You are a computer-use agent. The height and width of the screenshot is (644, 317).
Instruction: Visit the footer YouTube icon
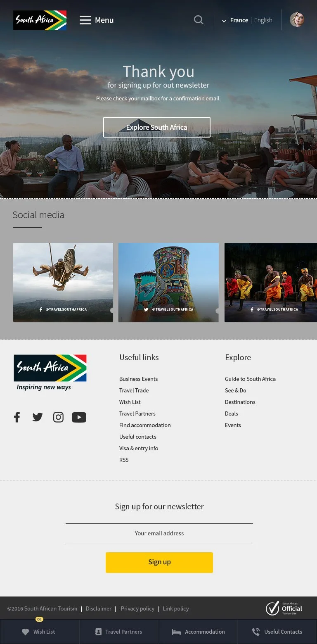click(x=79, y=417)
